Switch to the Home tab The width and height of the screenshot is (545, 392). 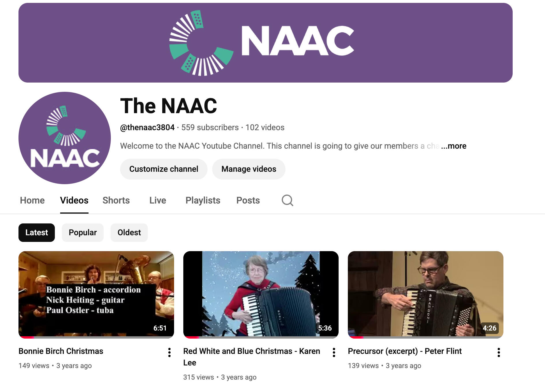[32, 200]
